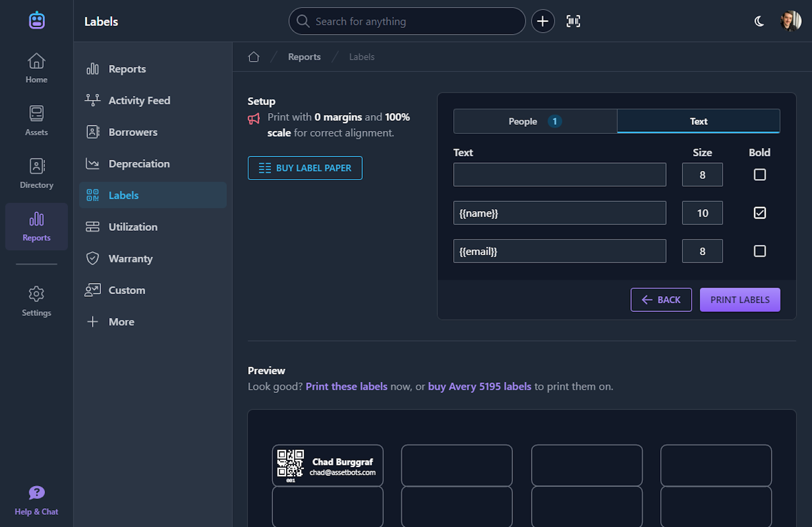Open Activity Feed report
Image resolution: width=812 pixels, height=527 pixels.
click(153, 100)
